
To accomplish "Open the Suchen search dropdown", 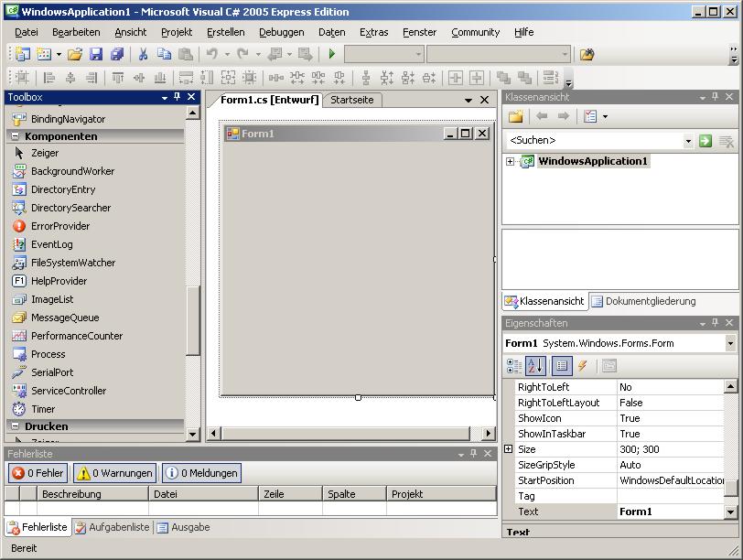I will pos(688,141).
